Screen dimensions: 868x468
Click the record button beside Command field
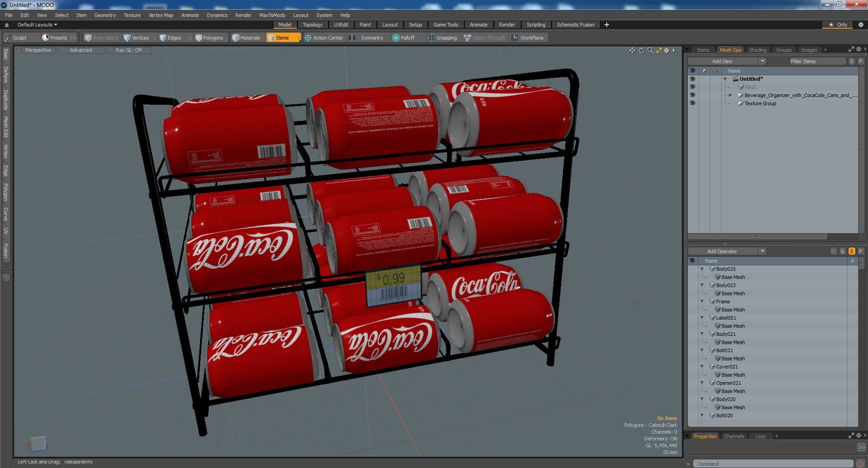(861, 464)
